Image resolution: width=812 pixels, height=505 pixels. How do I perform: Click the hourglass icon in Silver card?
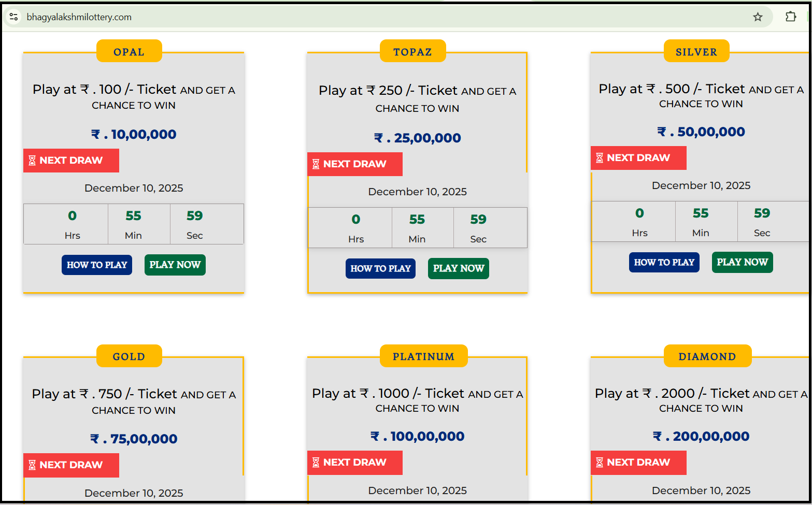tap(600, 158)
